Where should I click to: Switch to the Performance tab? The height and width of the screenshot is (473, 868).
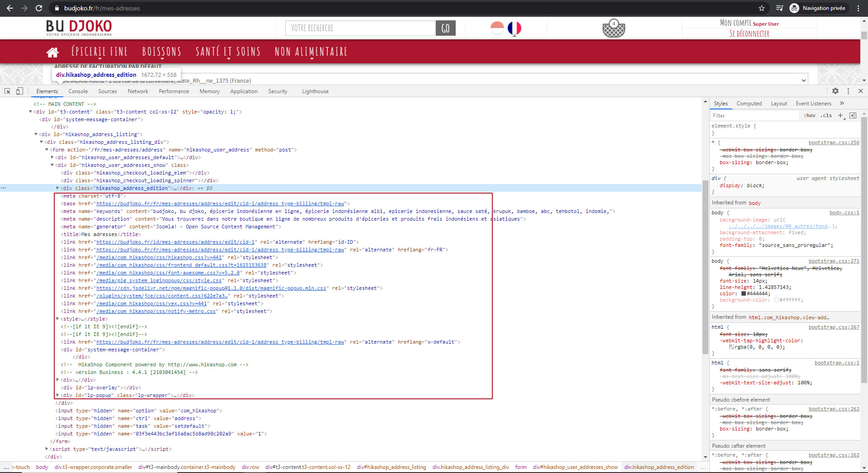174,91
